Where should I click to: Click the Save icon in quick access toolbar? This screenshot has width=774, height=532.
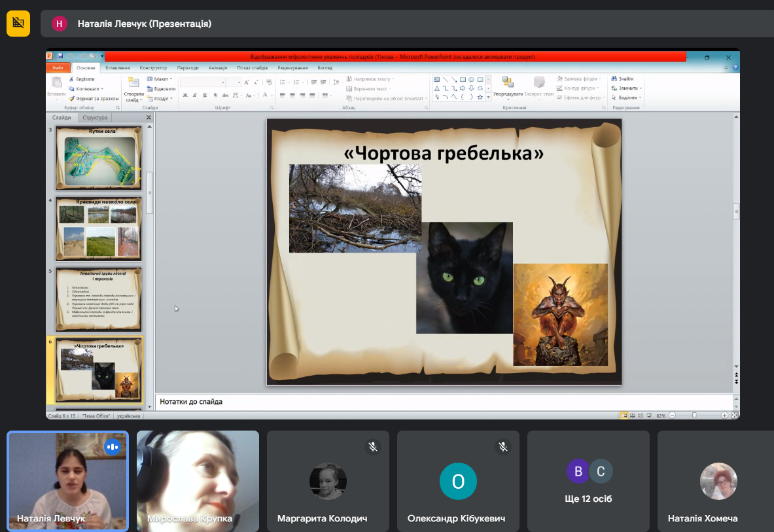(x=60, y=57)
